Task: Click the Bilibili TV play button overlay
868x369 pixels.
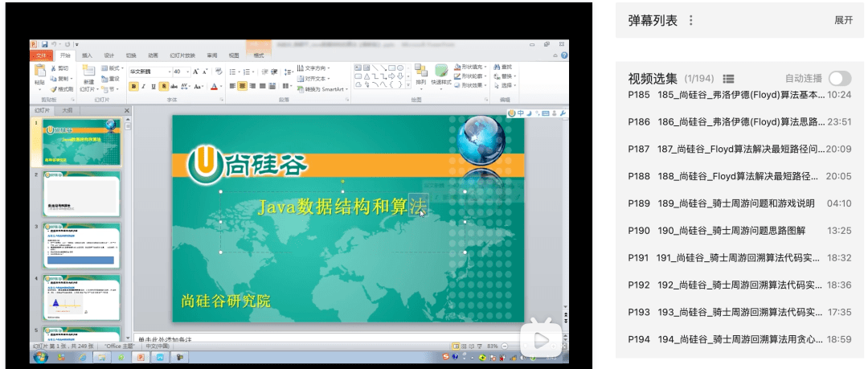Action: [542, 341]
